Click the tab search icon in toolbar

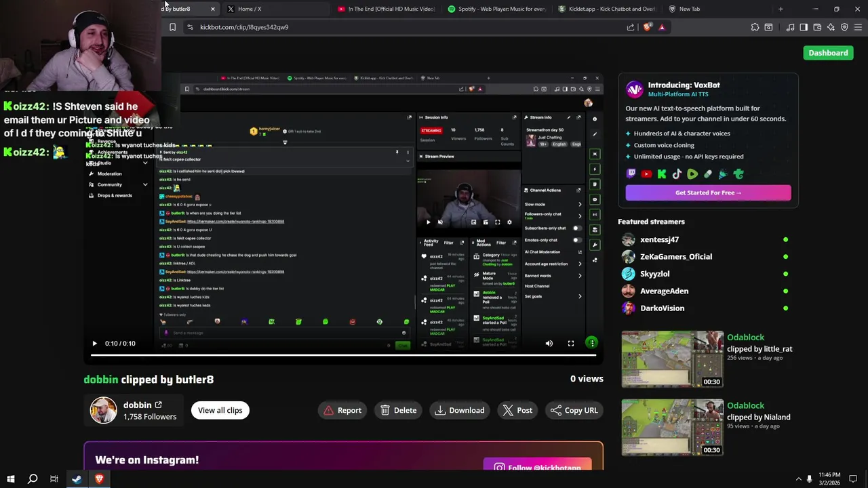(768, 27)
